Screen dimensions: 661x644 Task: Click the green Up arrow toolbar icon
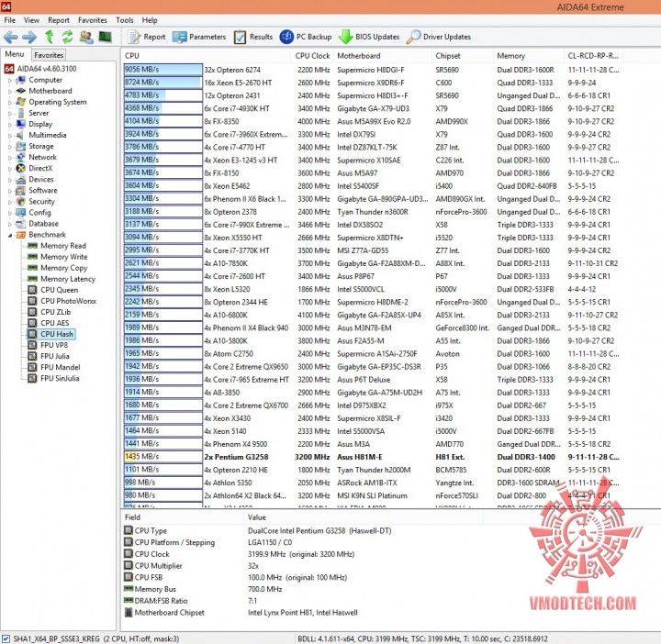(50, 37)
